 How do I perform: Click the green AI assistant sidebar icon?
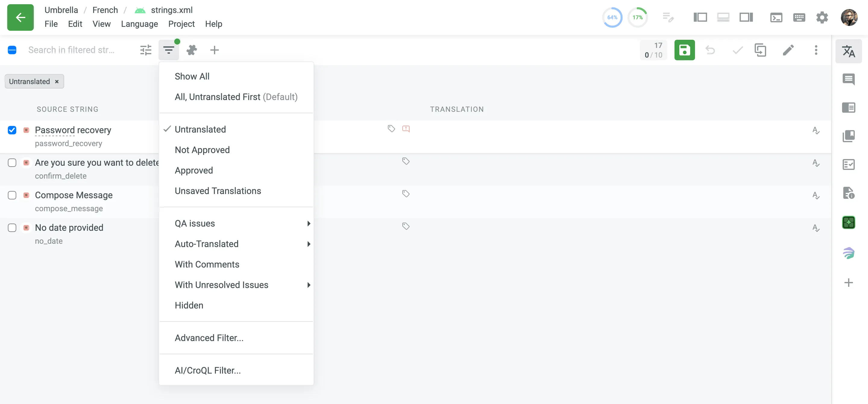[x=848, y=222]
